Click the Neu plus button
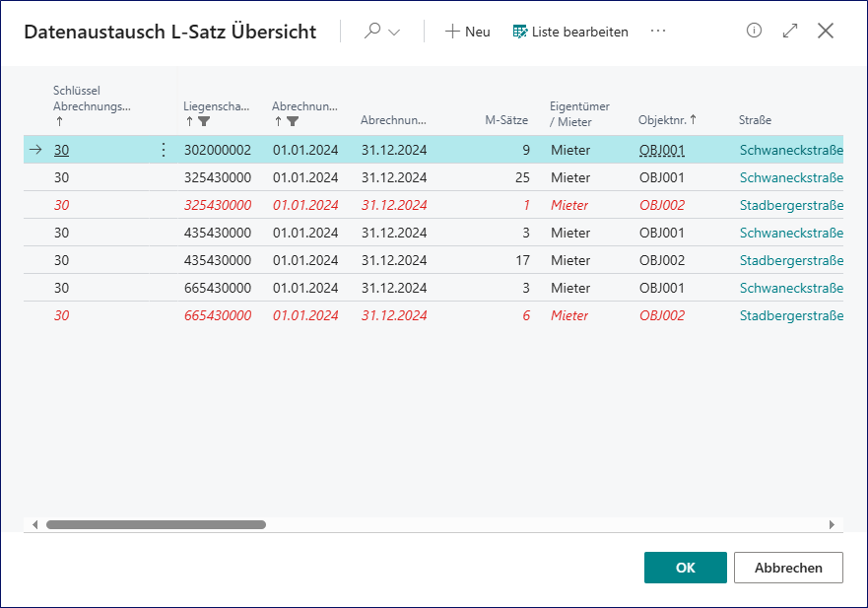The width and height of the screenshot is (868, 608). (x=467, y=32)
